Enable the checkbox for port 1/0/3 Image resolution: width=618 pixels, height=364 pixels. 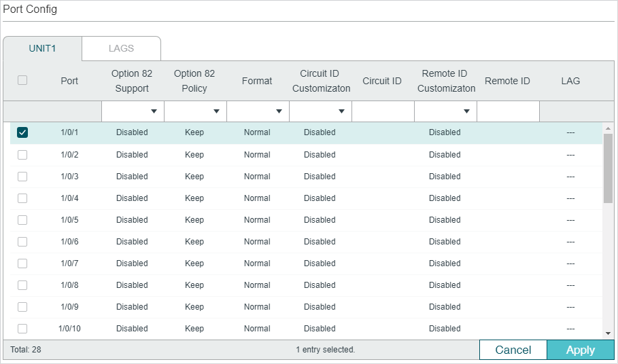22,177
